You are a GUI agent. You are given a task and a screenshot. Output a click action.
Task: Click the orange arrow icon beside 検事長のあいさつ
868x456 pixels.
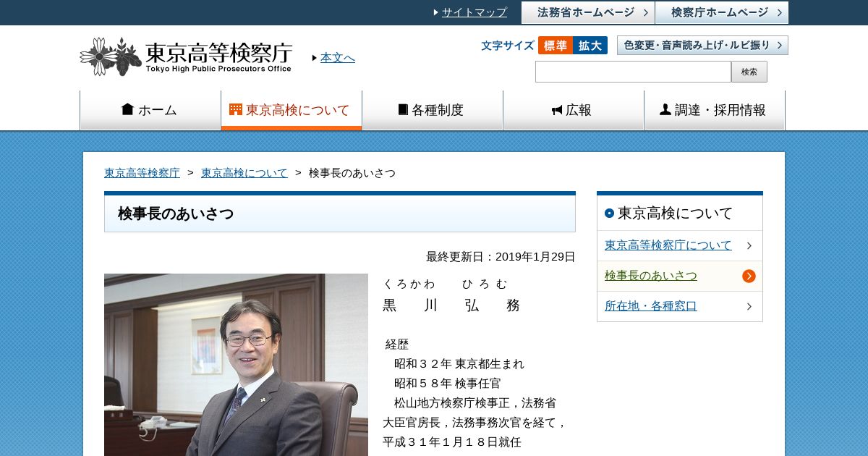(749, 276)
